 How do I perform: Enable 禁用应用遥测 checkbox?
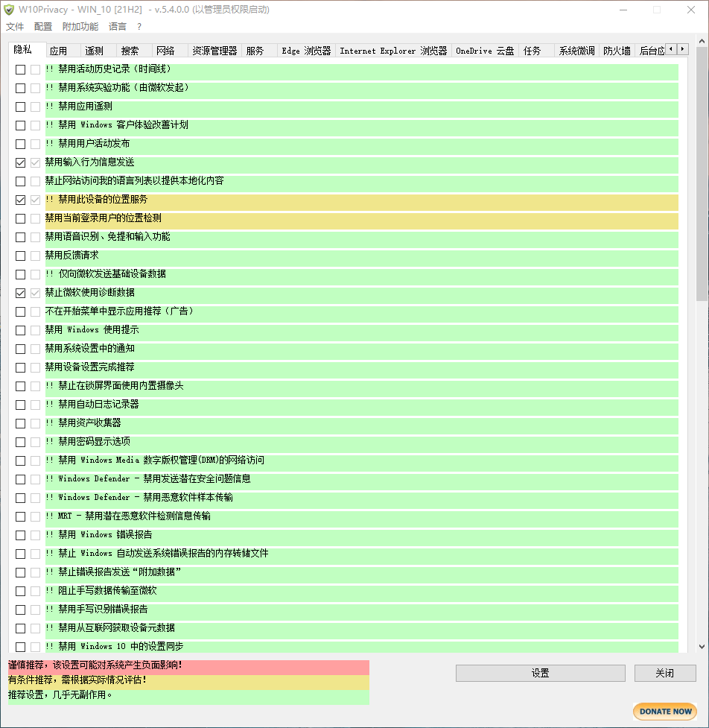tap(20, 107)
